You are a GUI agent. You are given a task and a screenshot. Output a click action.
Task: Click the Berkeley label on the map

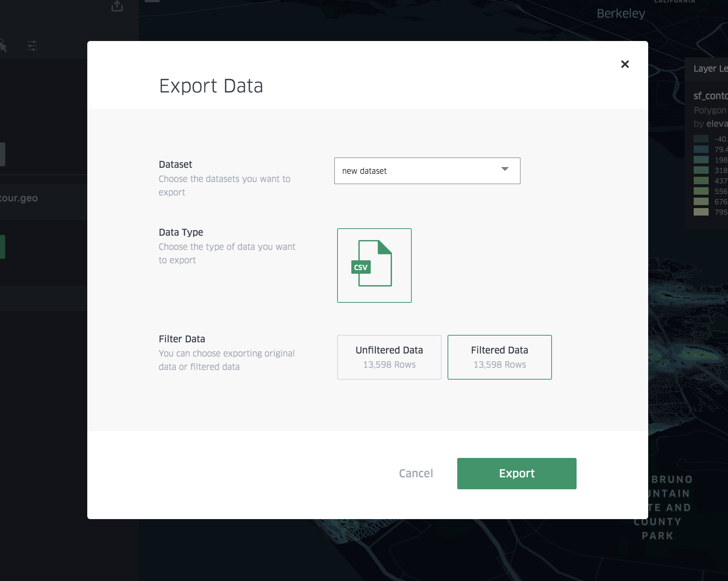coord(621,14)
